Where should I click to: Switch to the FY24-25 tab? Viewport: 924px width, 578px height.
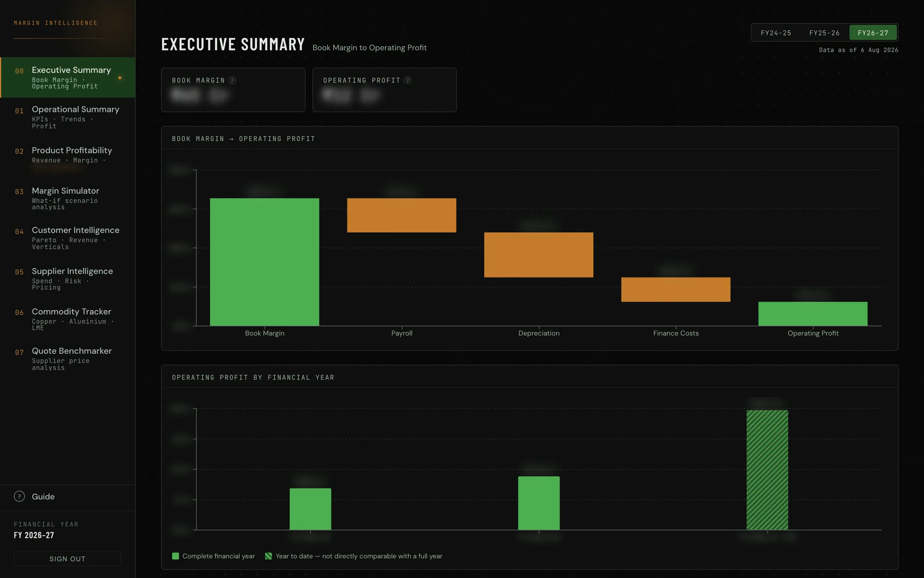tap(776, 33)
